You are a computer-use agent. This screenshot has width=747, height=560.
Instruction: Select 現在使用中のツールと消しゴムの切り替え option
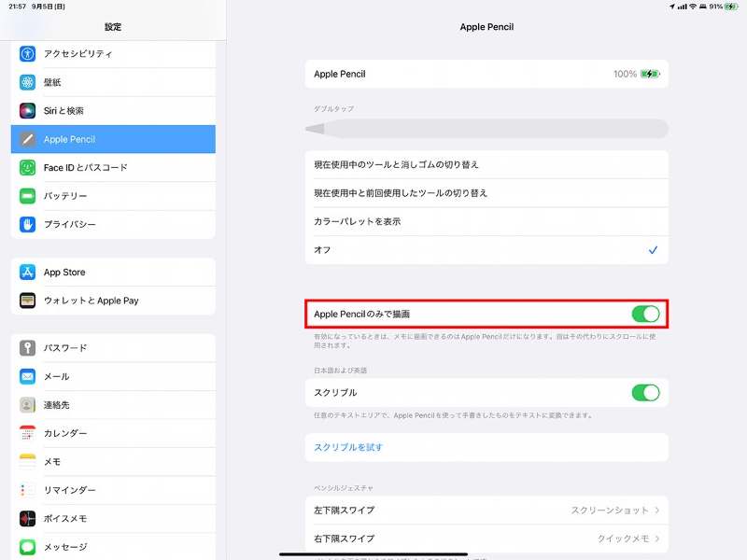(486, 164)
